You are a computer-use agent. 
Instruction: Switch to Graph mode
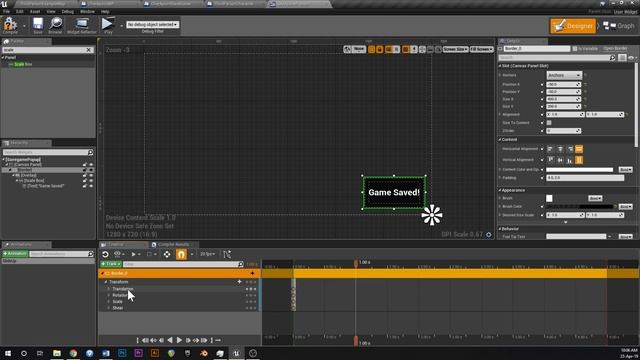tap(619, 26)
